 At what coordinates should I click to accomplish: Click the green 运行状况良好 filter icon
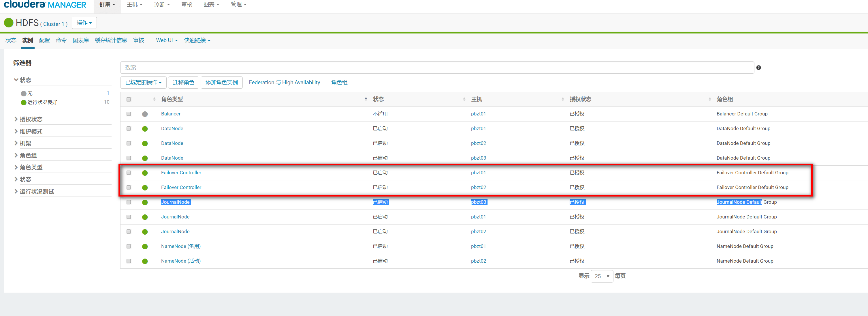click(x=24, y=102)
